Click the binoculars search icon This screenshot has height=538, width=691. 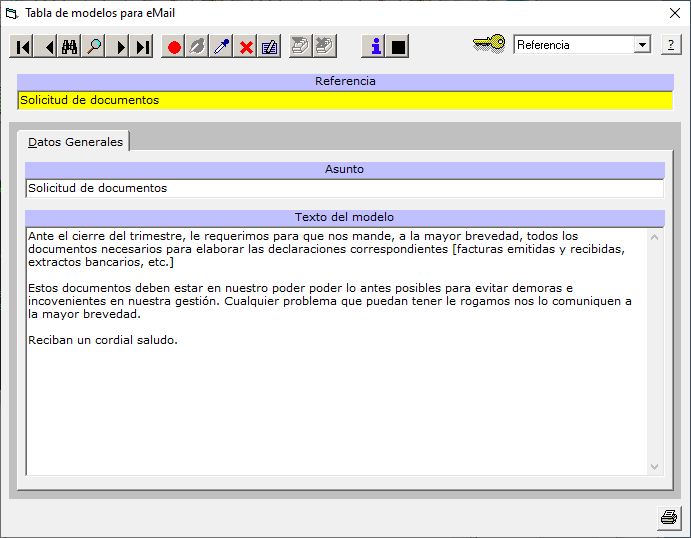pyautogui.click(x=70, y=47)
